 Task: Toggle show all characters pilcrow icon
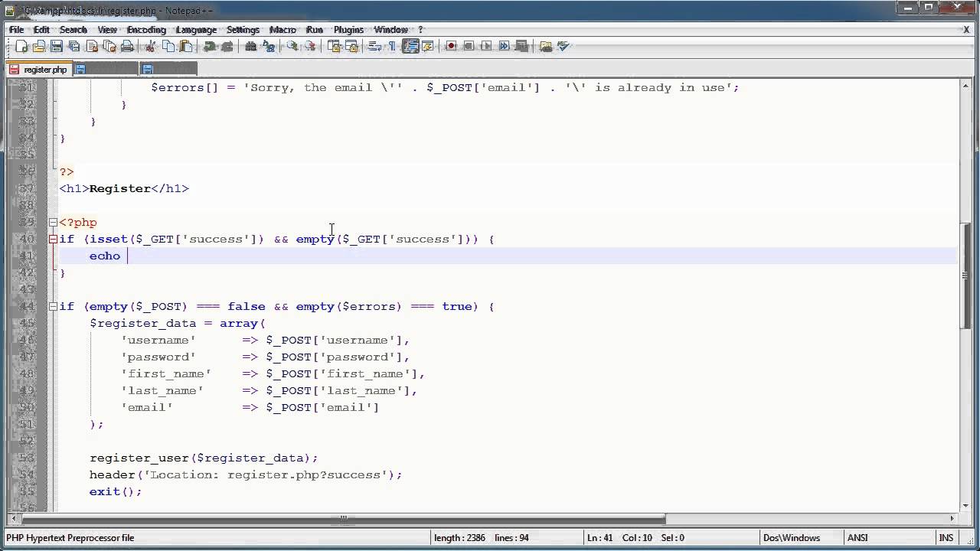tap(392, 47)
